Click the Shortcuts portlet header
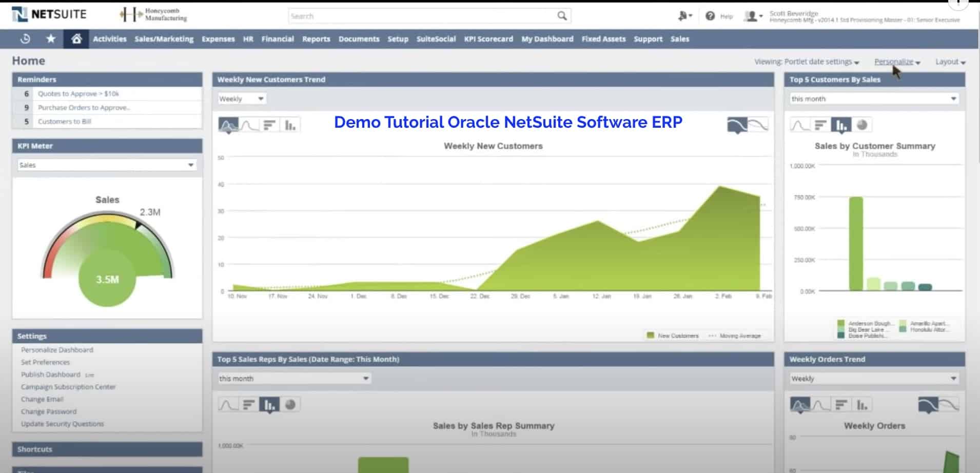The width and height of the screenshot is (980, 473). coord(107,449)
